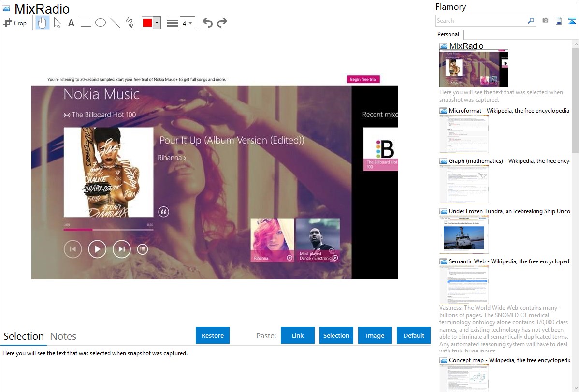Skip to the next track
This screenshot has width=579, height=392.
tap(121, 249)
